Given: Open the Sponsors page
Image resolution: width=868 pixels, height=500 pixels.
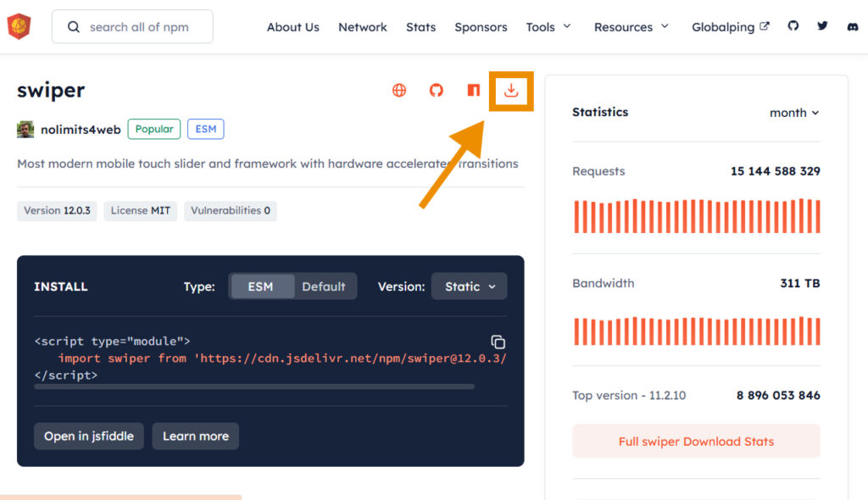Looking at the screenshot, I should coord(481,27).
